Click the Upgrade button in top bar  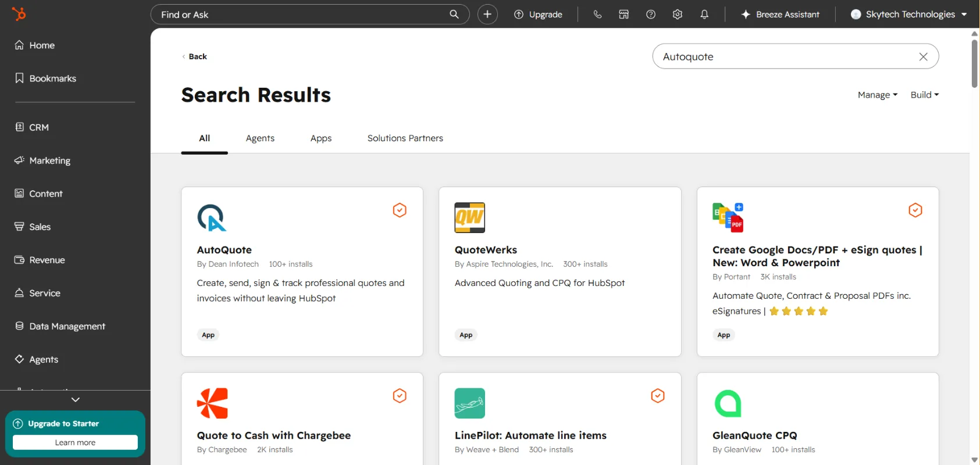538,14
